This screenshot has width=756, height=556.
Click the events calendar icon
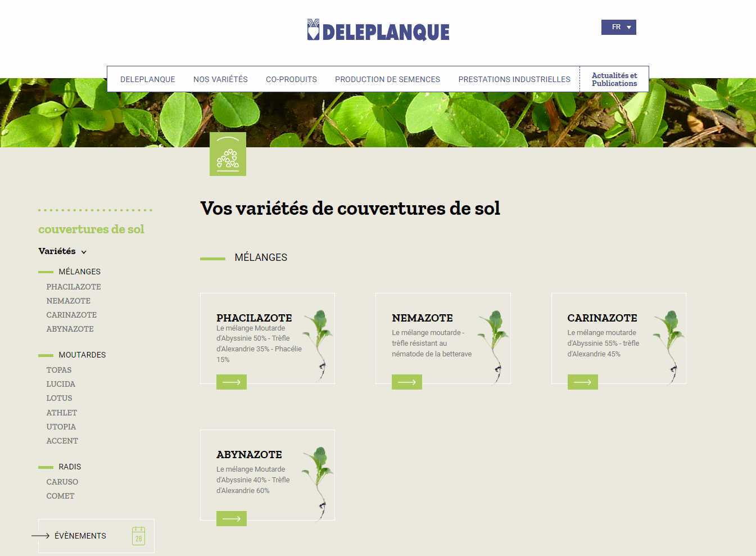pyautogui.click(x=138, y=536)
